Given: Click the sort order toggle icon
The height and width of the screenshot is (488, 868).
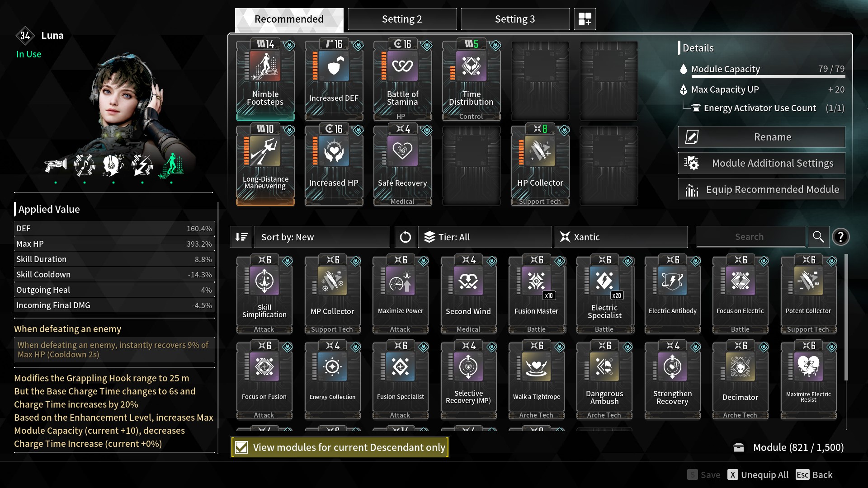Looking at the screenshot, I should [x=241, y=237].
